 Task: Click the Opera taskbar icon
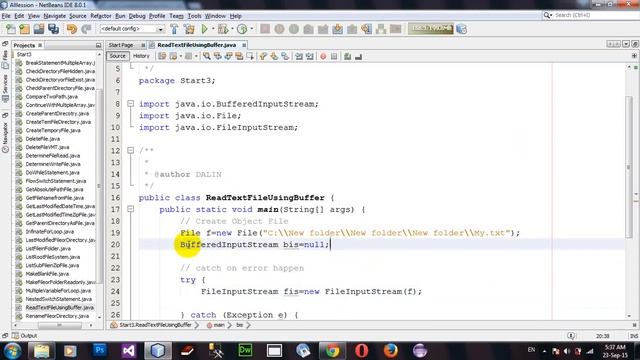pos(362,350)
